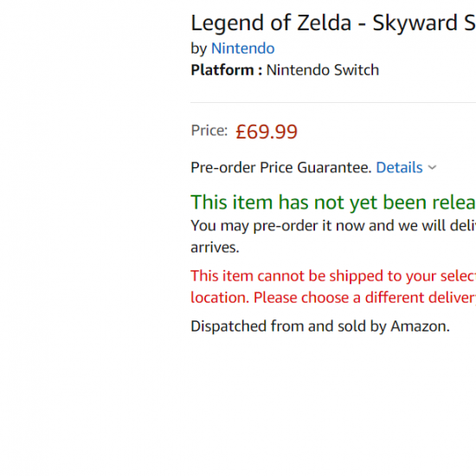476x476 pixels.
Task: Click the word location. in red warning
Action: [x=220, y=298]
